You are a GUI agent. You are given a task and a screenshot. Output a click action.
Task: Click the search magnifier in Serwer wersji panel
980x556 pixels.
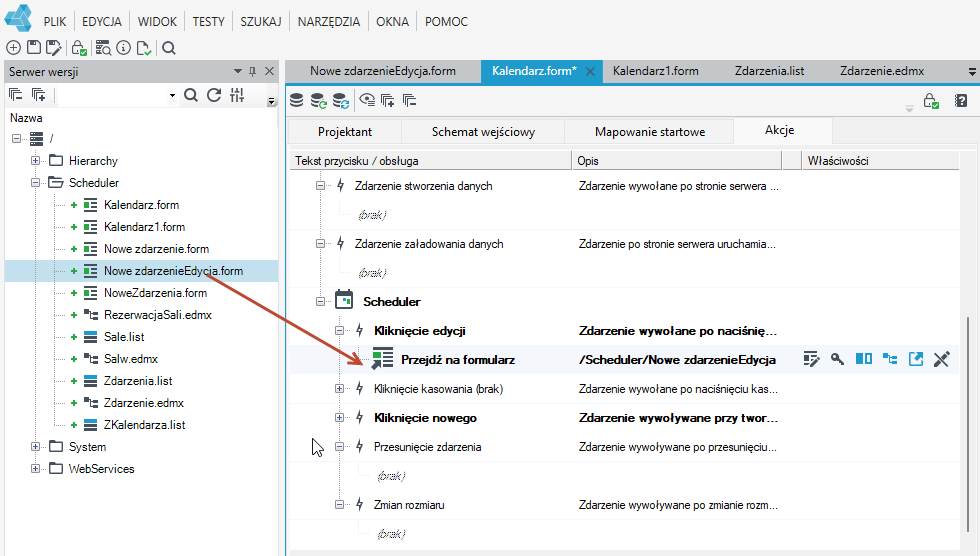click(191, 95)
